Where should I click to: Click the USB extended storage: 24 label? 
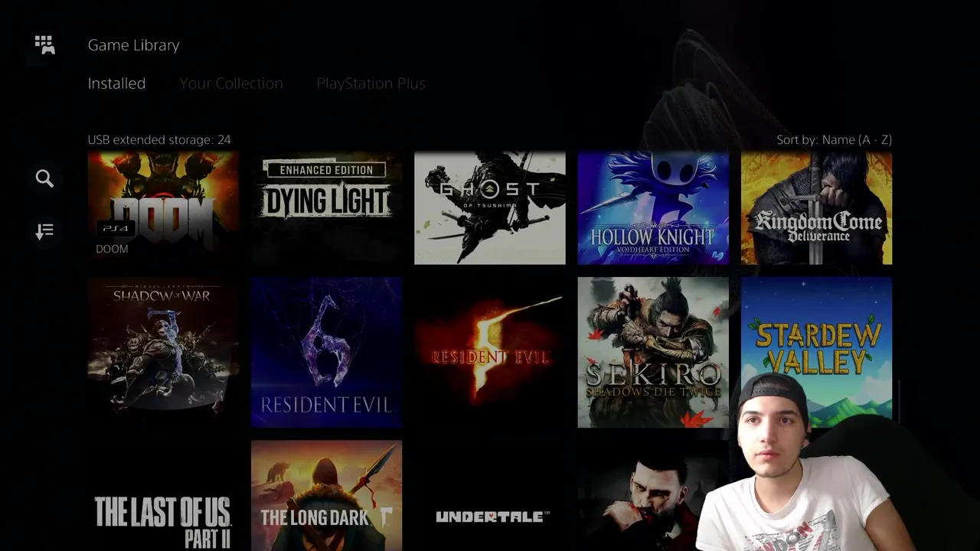coord(159,139)
